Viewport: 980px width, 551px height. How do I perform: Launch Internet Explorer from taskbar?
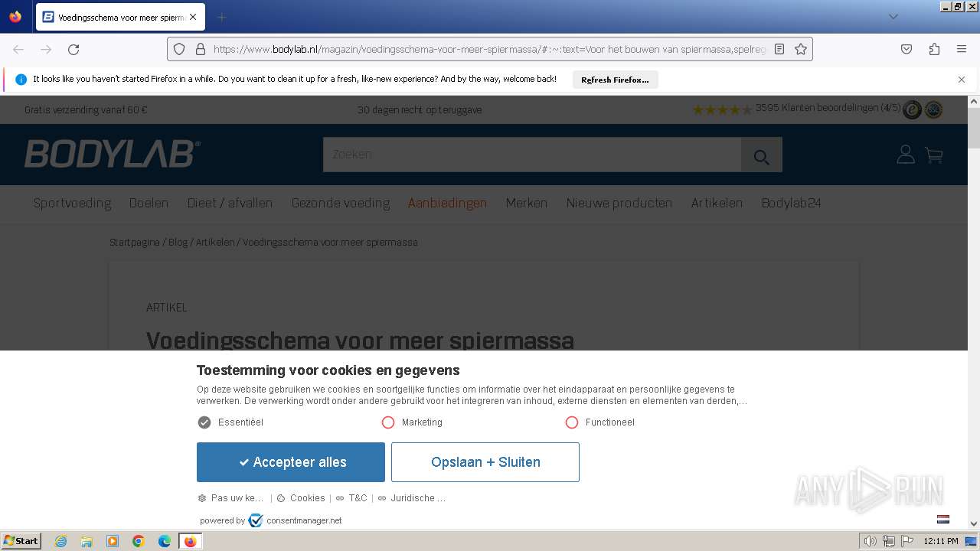click(x=61, y=541)
